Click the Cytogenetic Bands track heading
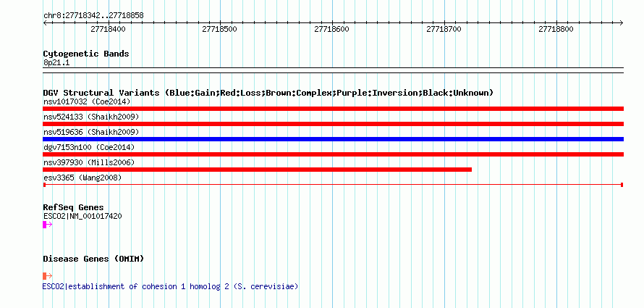Screen dimensions: 644x308 (86, 54)
